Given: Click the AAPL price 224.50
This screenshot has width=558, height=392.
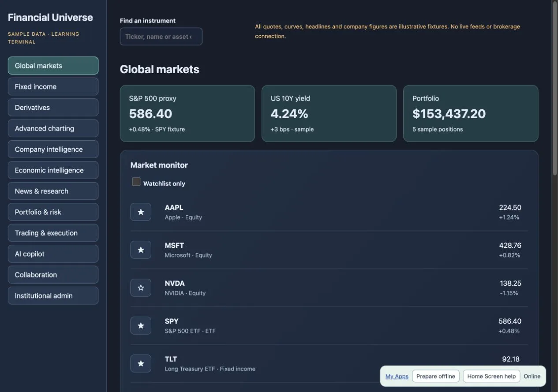Looking at the screenshot, I should click(x=510, y=207).
